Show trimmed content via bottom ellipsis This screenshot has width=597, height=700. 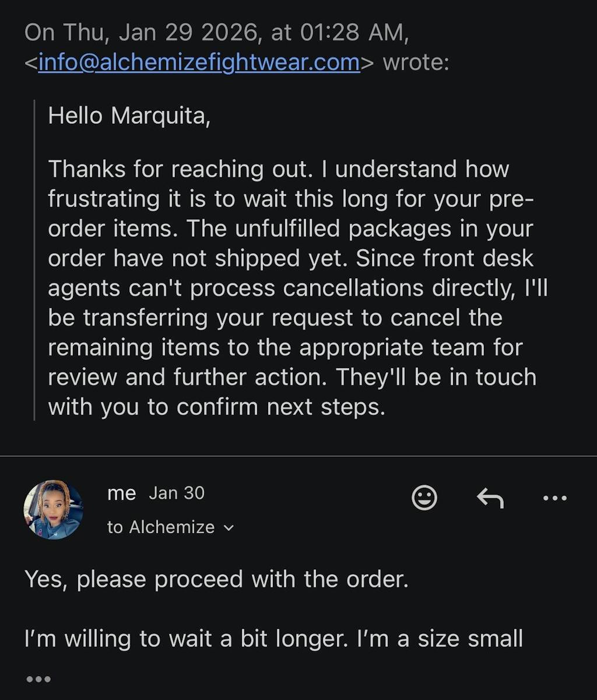click(38, 679)
